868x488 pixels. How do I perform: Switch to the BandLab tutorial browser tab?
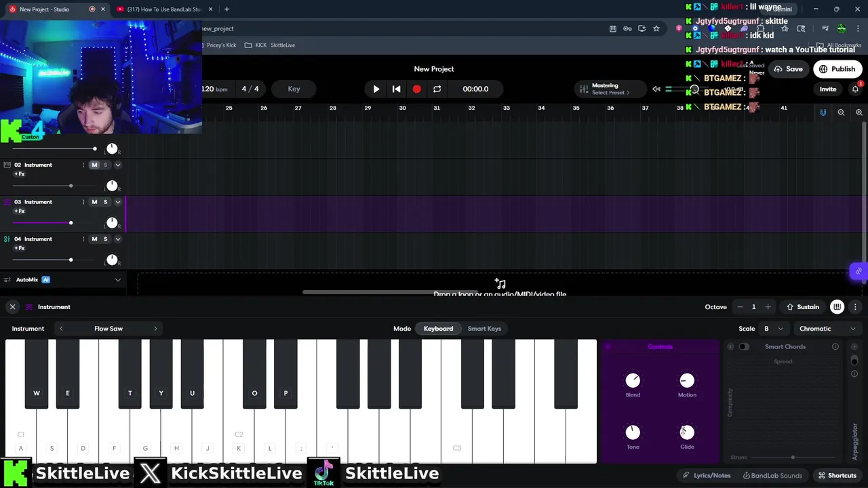tap(163, 9)
